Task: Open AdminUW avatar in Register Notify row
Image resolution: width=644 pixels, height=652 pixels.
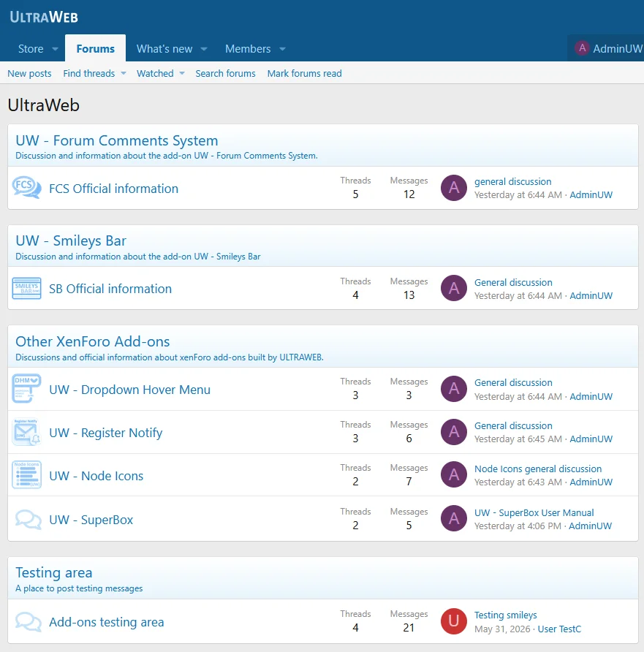Action: click(x=454, y=432)
